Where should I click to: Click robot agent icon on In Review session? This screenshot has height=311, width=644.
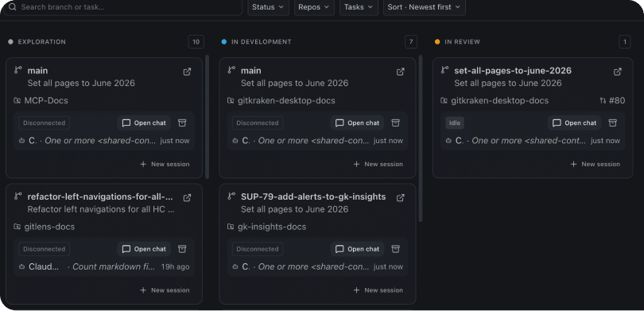pos(448,141)
